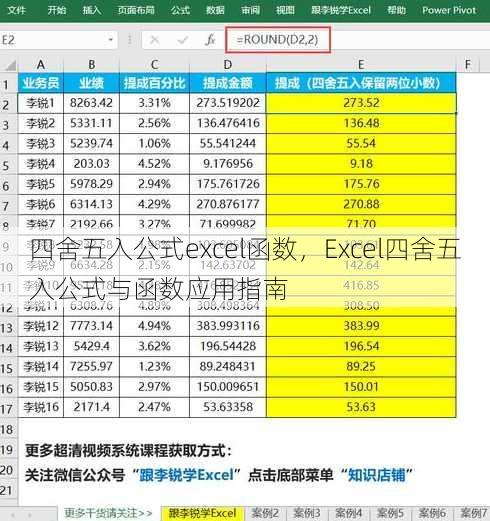Select column E header
Viewport: 490px width, 521px height.
(x=361, y=64)
